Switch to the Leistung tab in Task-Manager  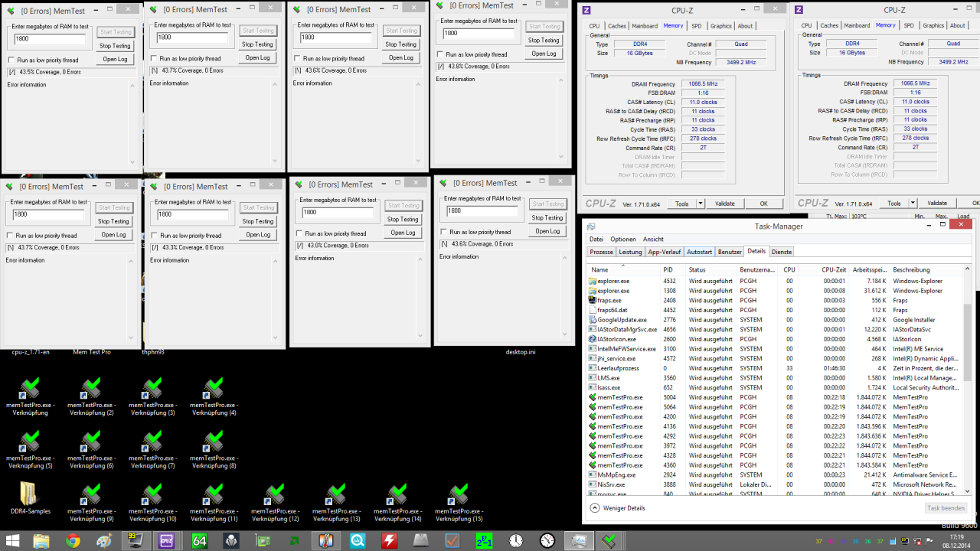coord(630,252)
